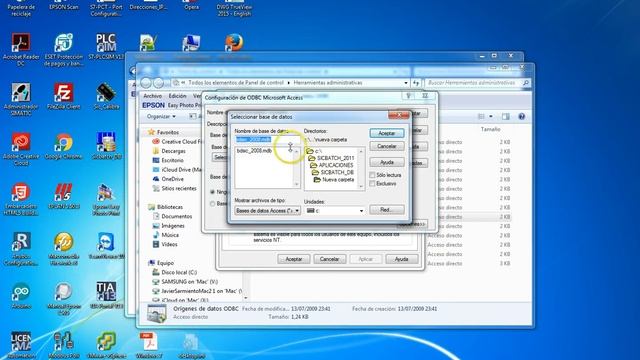
Task: Select the Ninguna radio button
Action: (212, 192)
